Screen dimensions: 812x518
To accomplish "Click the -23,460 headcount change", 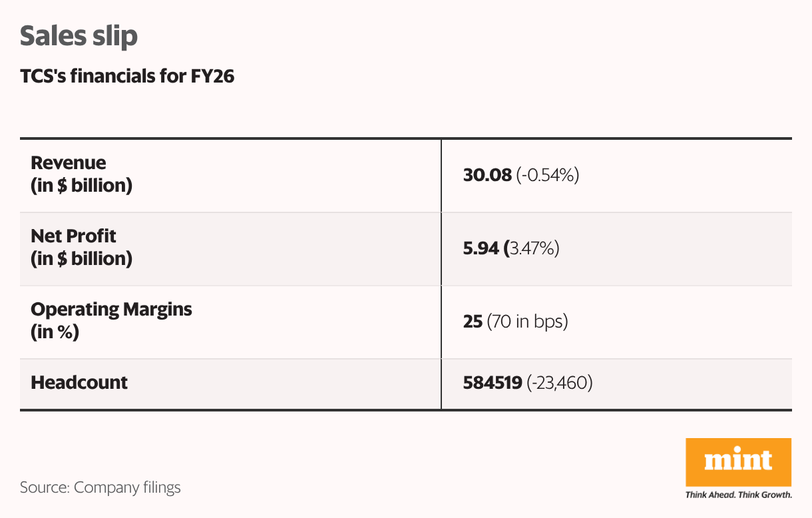I will pyautogui.click(x=559, y=383).
